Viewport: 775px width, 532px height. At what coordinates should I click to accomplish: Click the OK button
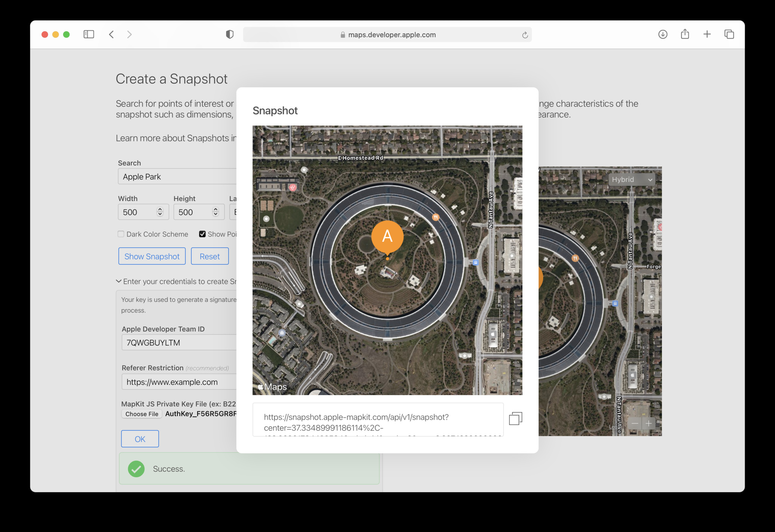pyautogui.click(x=140, y=439)
